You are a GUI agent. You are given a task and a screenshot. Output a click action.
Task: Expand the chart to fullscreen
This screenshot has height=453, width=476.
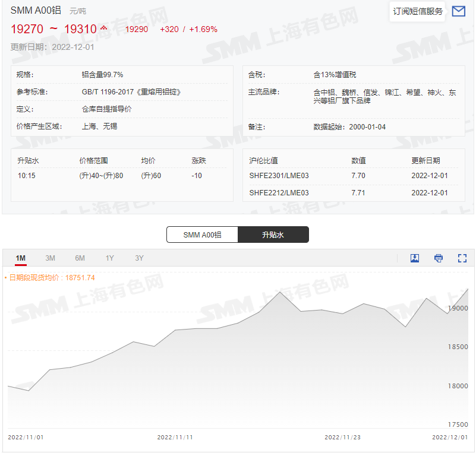coord(462,258)
